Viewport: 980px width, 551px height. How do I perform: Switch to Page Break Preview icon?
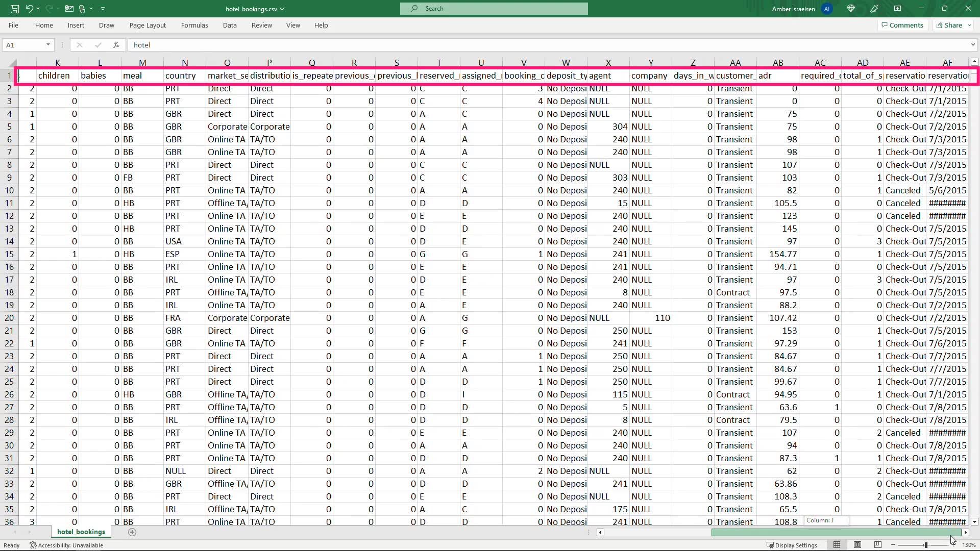(878, 545)
